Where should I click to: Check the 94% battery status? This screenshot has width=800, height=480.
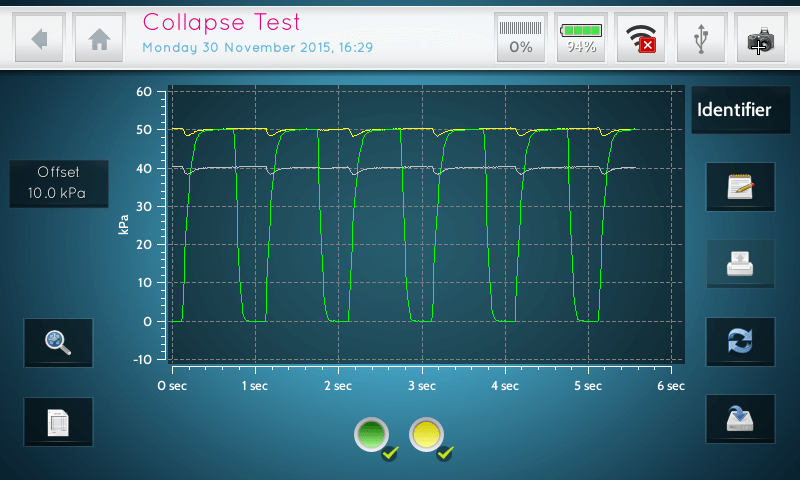click(x=581, y=38)
